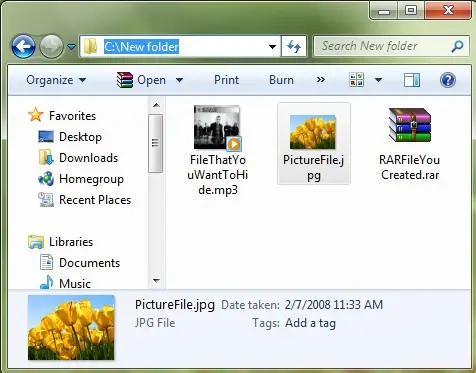Open Help with the question mark icon
476x373 pixels.
[x=448, y=80]
